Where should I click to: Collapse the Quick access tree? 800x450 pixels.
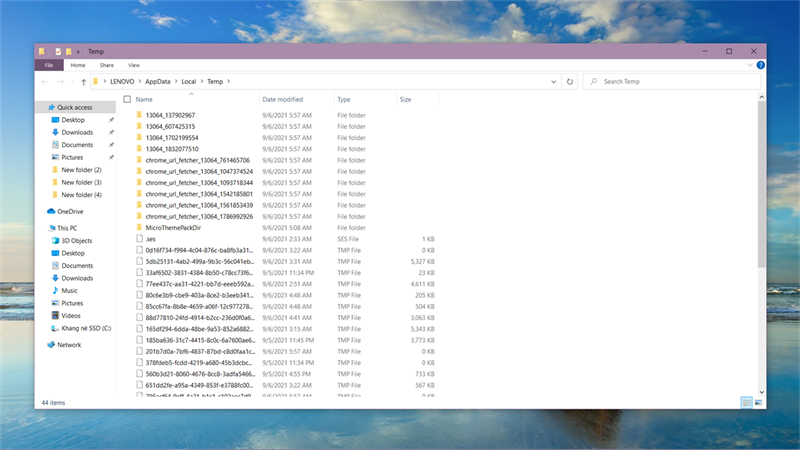[41, 107]
